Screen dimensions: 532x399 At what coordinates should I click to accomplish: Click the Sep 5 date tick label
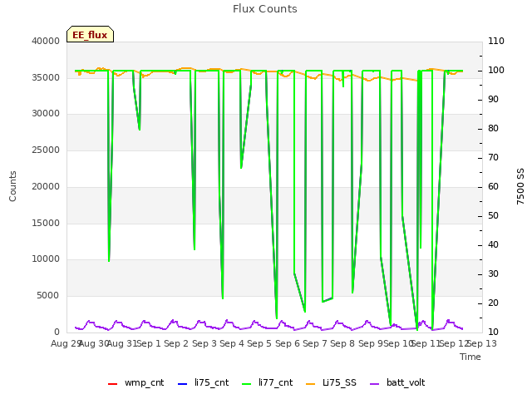(259, 343)
